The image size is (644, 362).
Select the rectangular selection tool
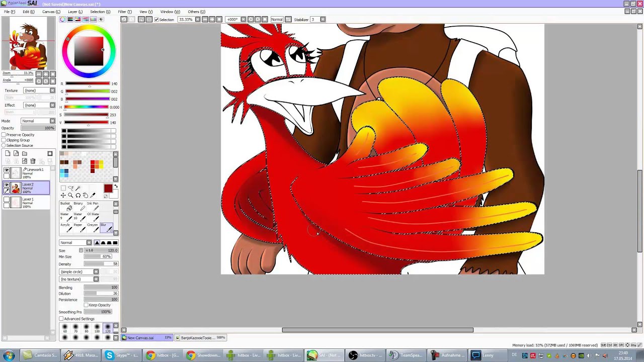click(63, 188)
